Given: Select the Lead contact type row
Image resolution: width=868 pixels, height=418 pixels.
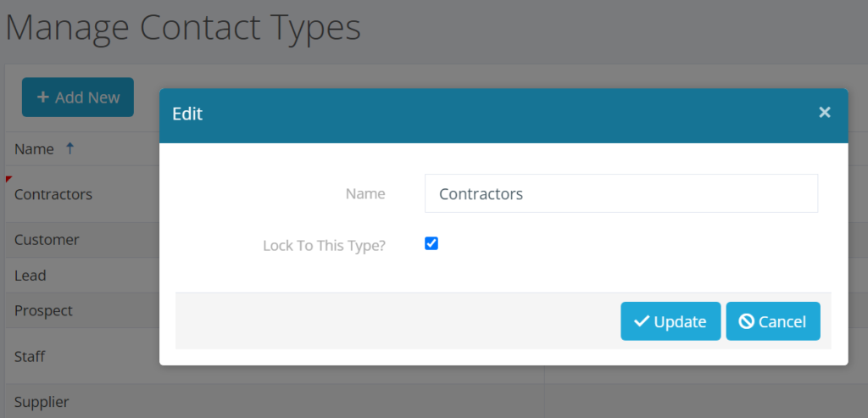Looking at the screenshot, I should pyautogui.click(x=31, y=276).
